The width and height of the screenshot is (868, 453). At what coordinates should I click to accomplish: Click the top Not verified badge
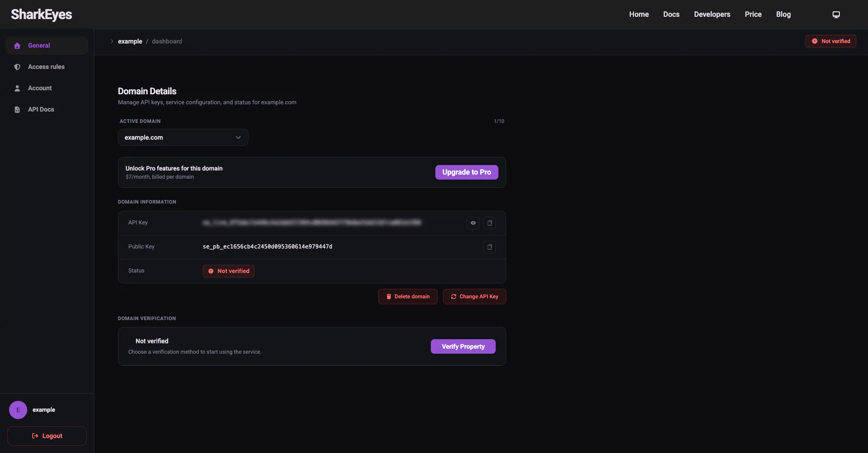click(x=830, y=41)
